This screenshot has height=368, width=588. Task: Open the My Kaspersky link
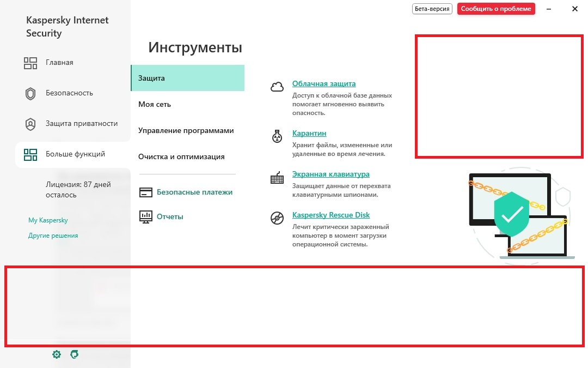48,220
